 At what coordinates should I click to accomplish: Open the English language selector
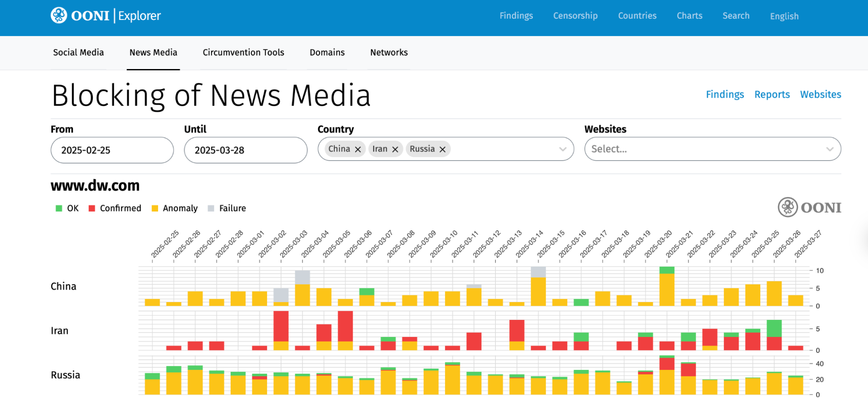784,16
